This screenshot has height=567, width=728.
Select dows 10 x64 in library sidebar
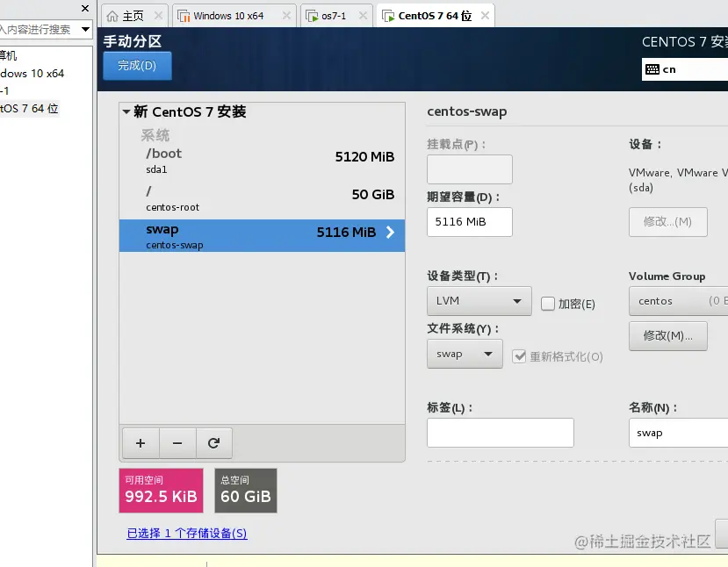pyautogui.click(x=32, y=74)
